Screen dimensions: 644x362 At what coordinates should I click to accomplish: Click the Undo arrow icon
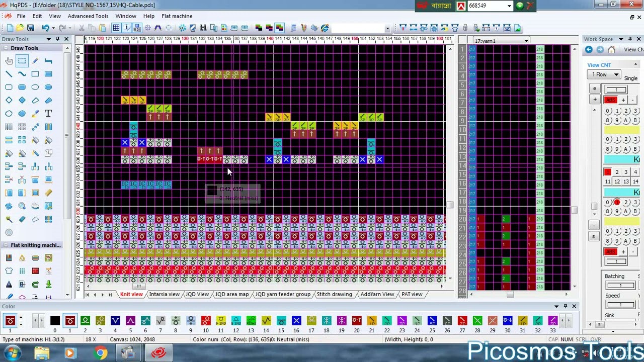[45, 28]
